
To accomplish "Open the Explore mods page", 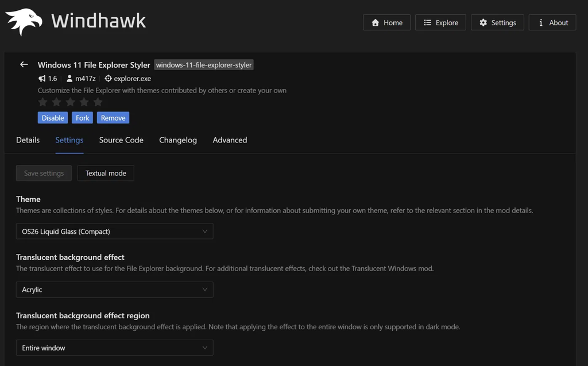I will pos(440,22).
